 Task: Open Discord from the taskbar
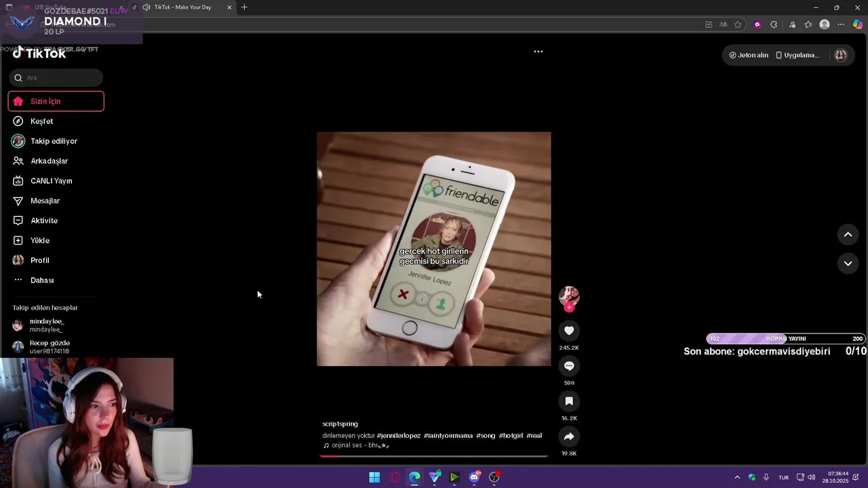pyautogui.click(x=475, y=477)
